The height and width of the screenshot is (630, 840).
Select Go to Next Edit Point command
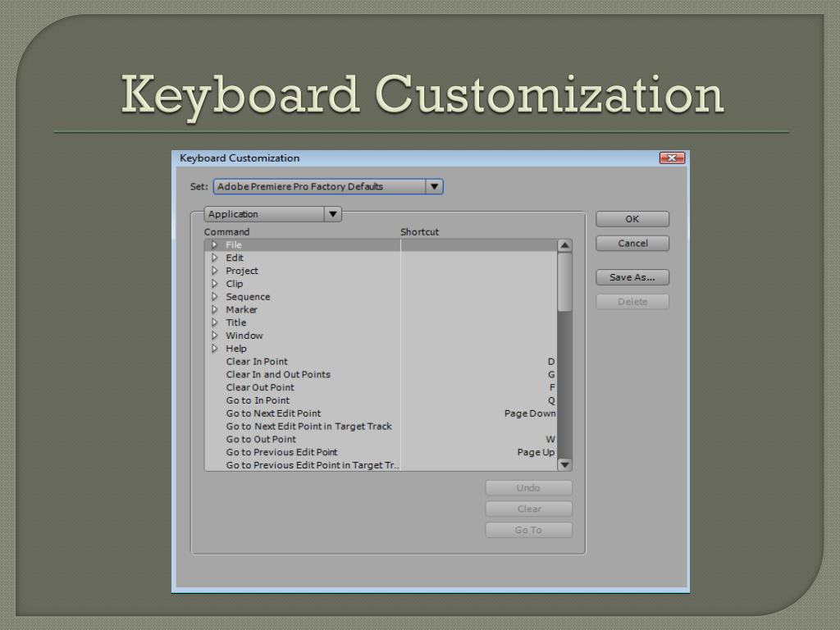[x=273, y=413]
